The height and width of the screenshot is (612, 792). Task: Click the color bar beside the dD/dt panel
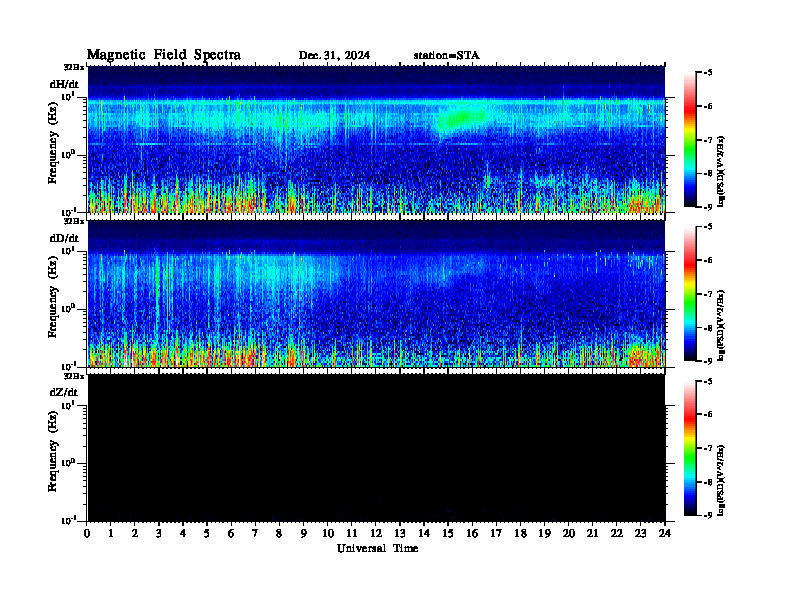click(689, 293)
